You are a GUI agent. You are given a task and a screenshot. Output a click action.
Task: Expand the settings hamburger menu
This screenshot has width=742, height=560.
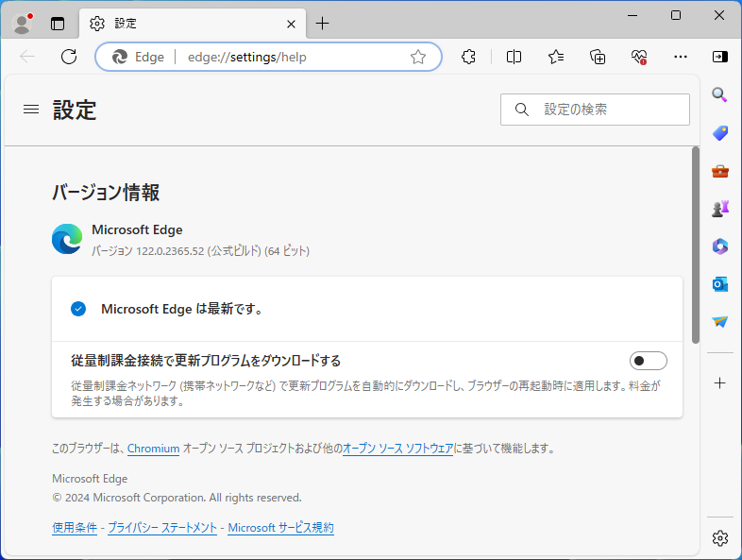31,110
